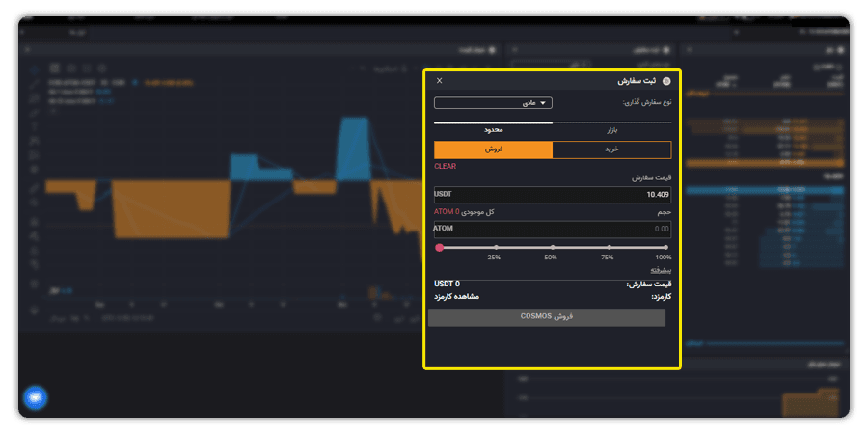The width and height of the screenshot is (868, 434).
Task: Select the خرید (buy) side
Action: [611, 149]
